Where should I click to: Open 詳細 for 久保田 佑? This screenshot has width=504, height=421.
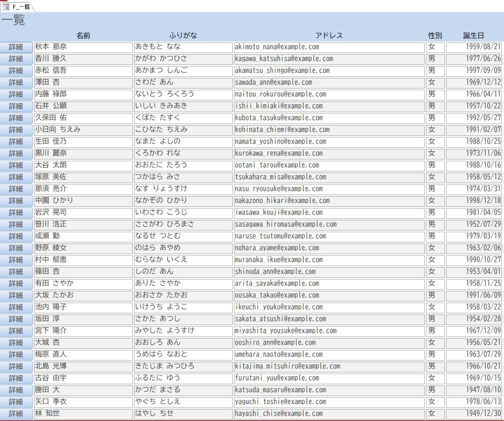coord(16,118)
